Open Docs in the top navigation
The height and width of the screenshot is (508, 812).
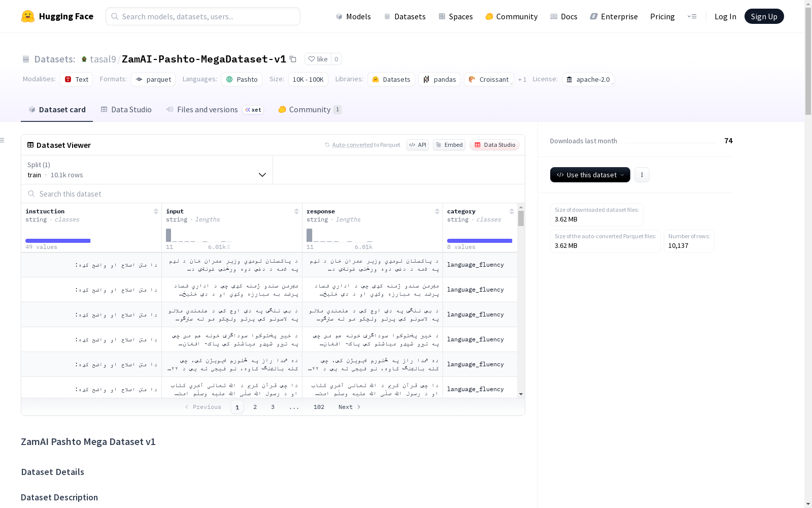(564, 16)
